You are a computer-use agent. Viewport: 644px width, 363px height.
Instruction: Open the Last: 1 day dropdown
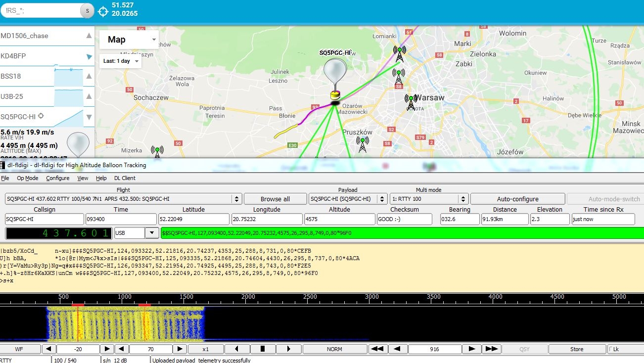pos(121,61)
